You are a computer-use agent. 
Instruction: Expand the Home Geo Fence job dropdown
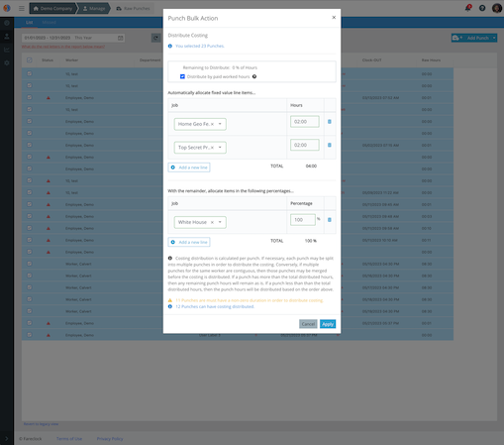pyautogui.click(x=220, y=124)
